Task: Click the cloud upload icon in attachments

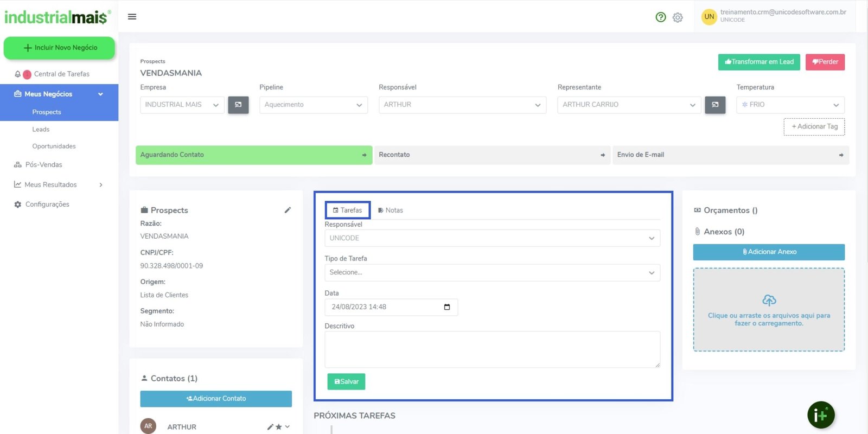Action: coord(769,300)
